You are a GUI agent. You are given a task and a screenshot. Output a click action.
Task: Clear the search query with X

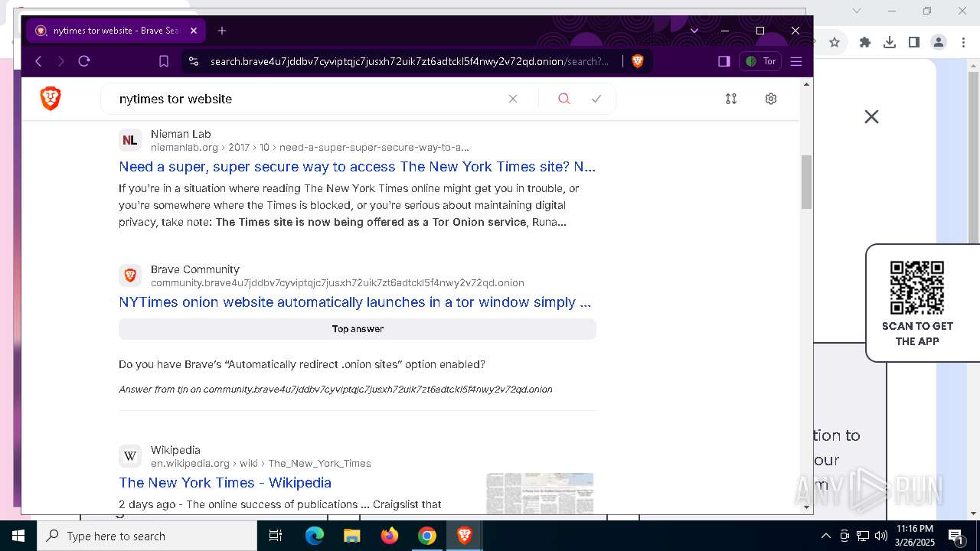[513, 99]
